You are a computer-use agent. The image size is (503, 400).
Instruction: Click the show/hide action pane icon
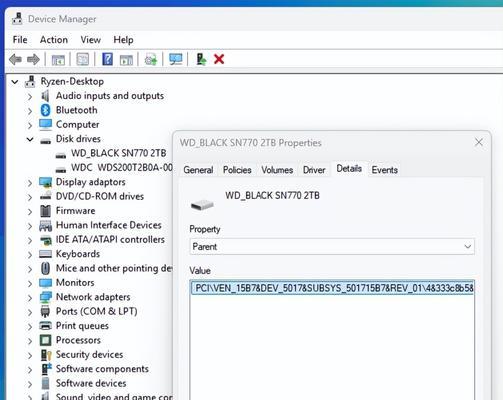click(x=126, y=60)
